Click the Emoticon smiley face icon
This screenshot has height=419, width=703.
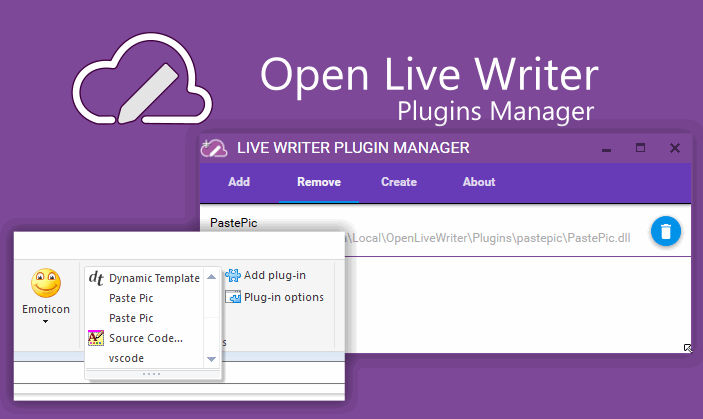coord(46,284)
